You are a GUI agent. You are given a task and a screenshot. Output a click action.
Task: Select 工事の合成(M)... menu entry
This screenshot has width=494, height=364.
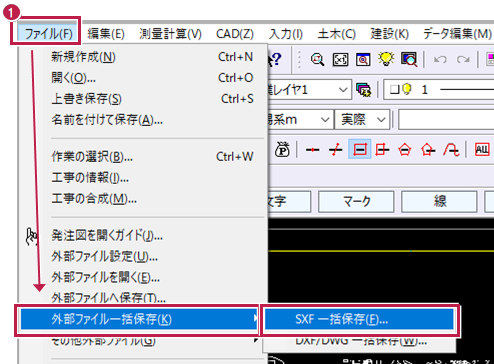(152, 199)
